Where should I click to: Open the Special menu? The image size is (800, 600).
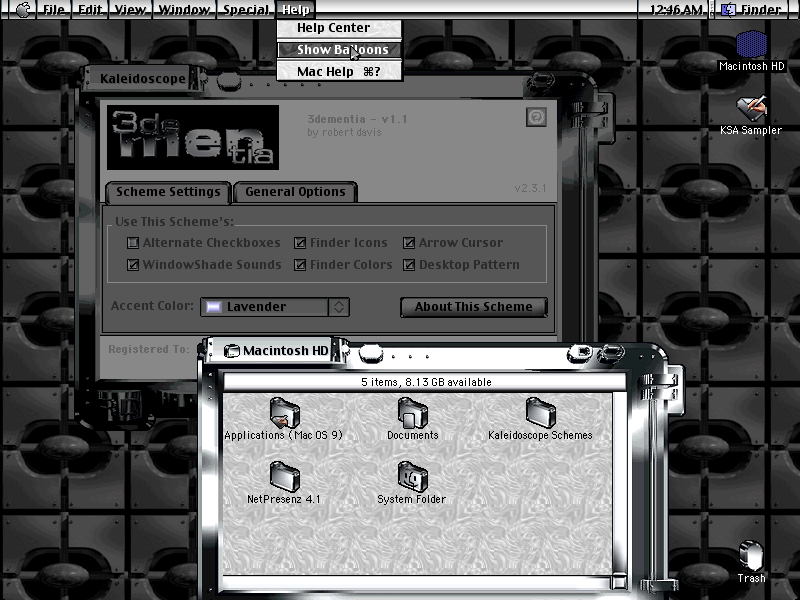(246, 9)
